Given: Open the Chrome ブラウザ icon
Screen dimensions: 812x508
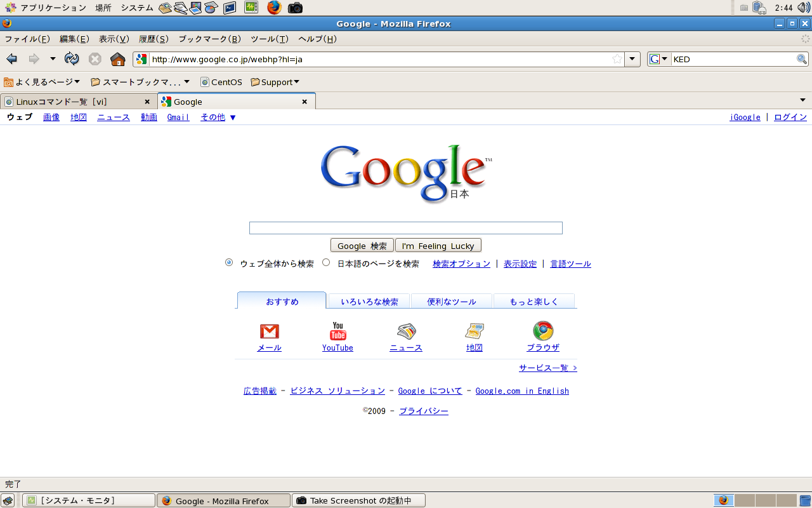Looking at the screenshot, I should pos(543,331).
